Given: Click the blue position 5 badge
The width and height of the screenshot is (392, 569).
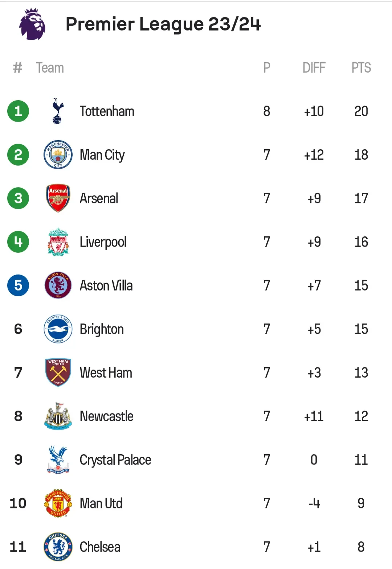Looking at the screenshot, I should (x=18, y=285).
